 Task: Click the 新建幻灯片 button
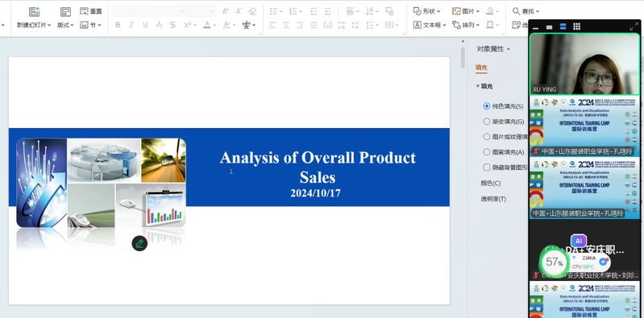[x=34, y=18]
